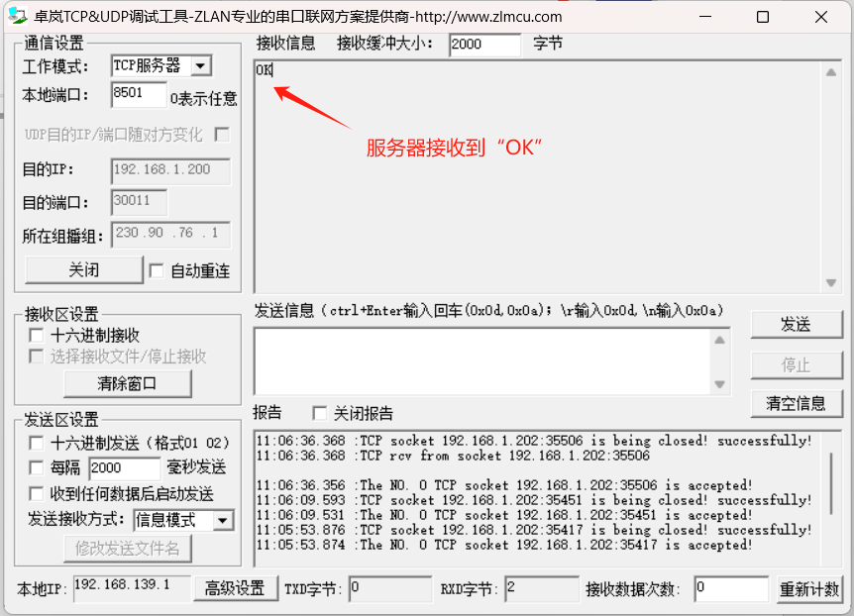
Task: Open the 工作模式 dropdown
Action: tap(200, 66)
